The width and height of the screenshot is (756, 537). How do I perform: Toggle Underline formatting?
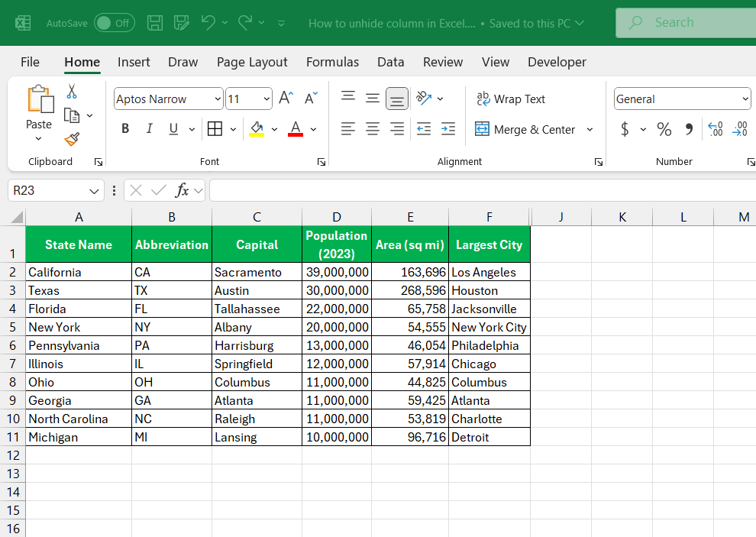pos(173,128)
